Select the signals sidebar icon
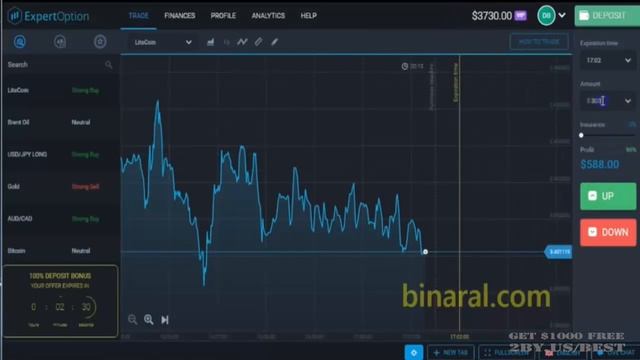This screenshot has width=640, height=360. tap(60, 42)
